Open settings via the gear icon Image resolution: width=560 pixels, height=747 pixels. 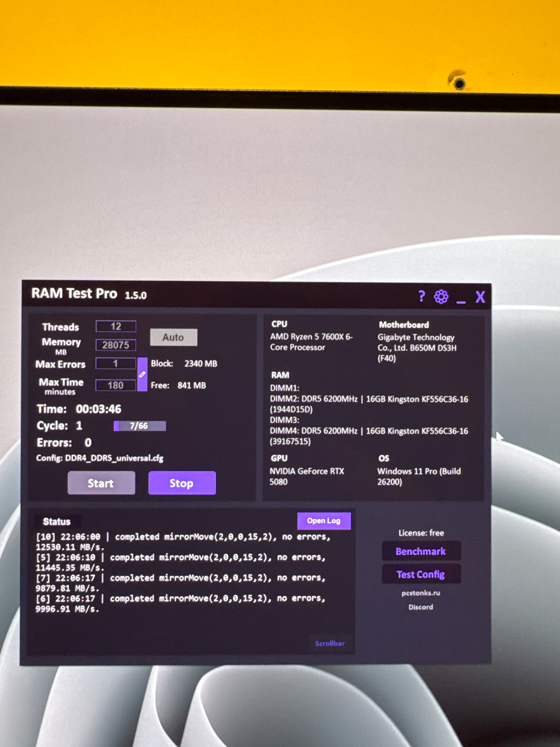[441, 297]
